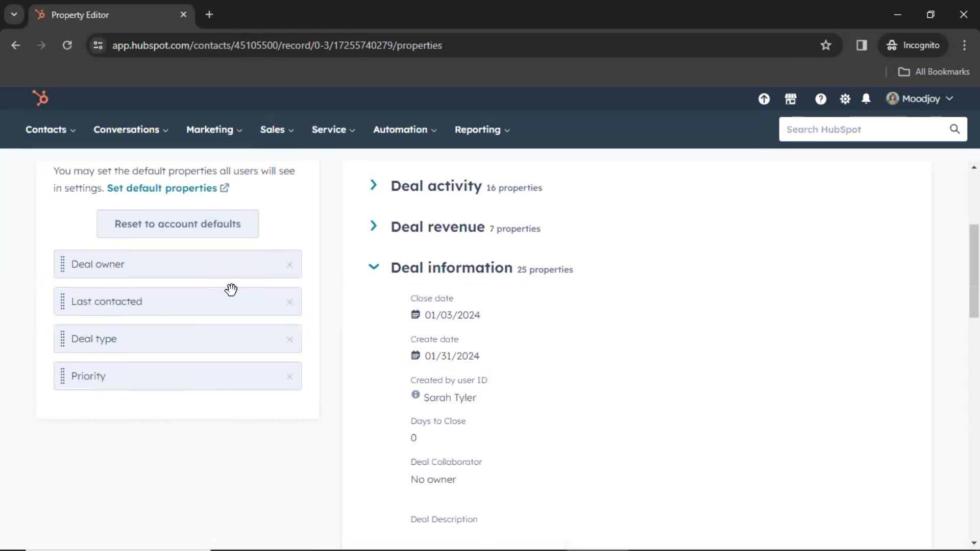The height and width of the screenshot is (551, 980).
Task: Click the Set default properties link
Action: tap(161, 188)
